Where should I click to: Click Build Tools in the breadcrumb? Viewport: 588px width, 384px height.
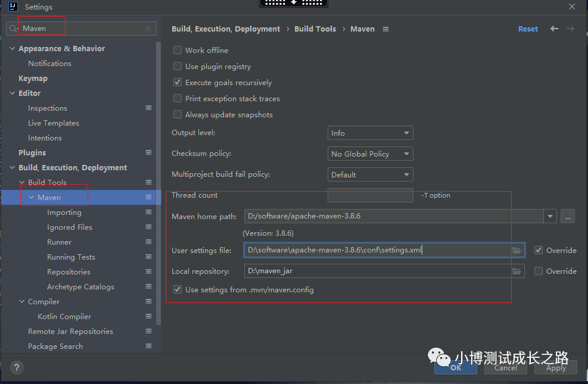[x=315, y=29]
